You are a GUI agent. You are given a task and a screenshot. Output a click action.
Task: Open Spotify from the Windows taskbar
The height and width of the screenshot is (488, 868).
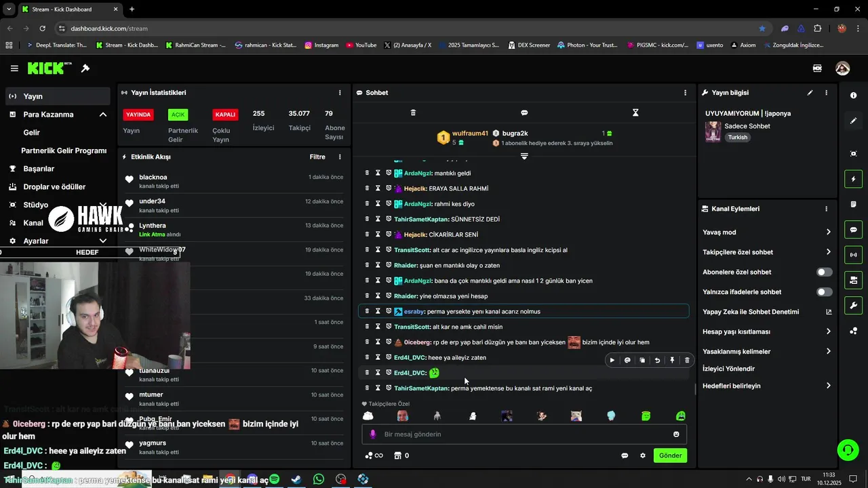[274, 479]
